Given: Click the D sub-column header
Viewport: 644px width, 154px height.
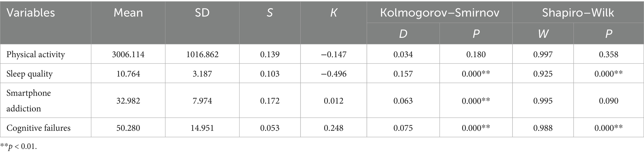Looking at the screenshot, I should (403, 34).
